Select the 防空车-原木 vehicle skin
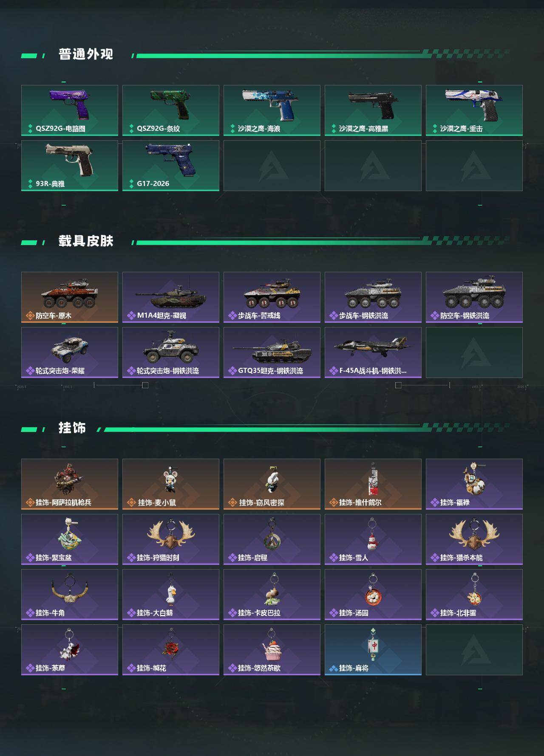The width and height of the screenshot is (544, 756). coord(70,297)
